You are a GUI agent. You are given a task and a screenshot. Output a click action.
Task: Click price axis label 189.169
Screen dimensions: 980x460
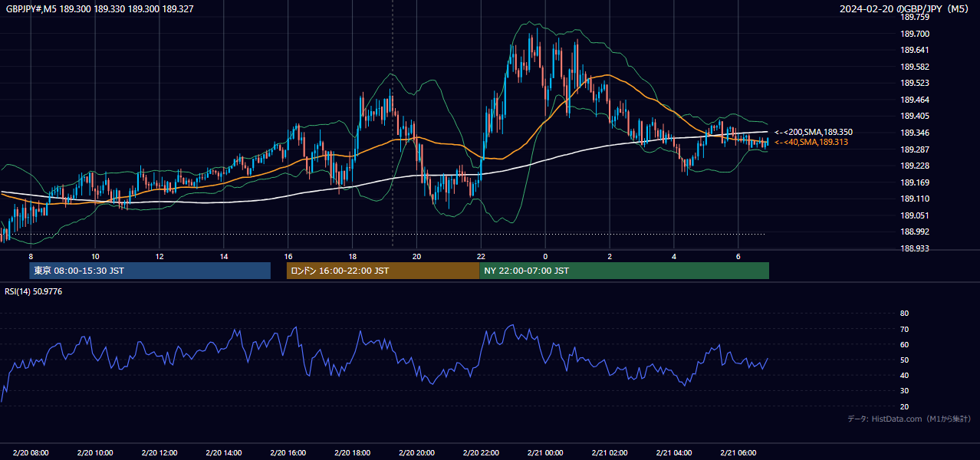(914, 182)
